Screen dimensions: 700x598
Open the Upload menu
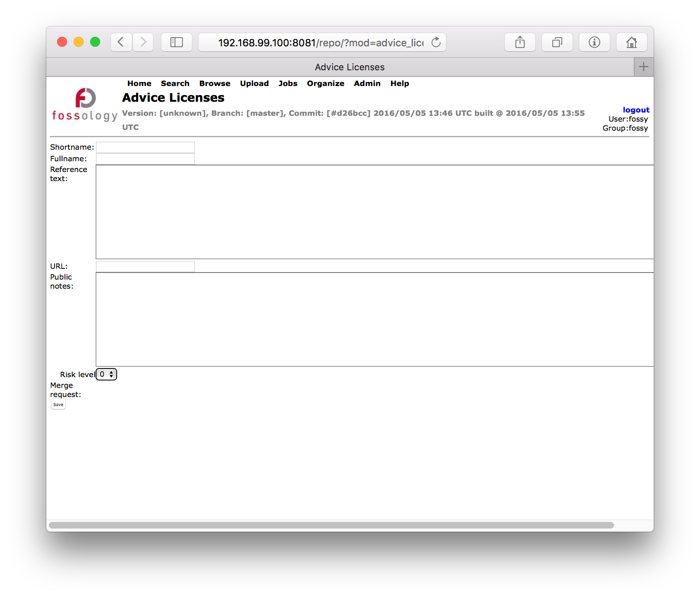[254, 84]
